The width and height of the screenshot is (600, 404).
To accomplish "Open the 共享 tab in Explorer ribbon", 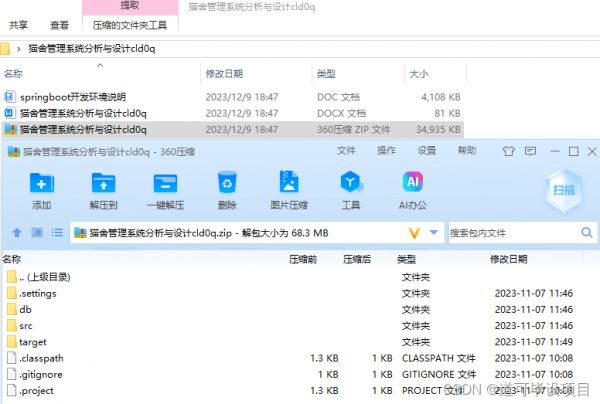I will 18,25.
